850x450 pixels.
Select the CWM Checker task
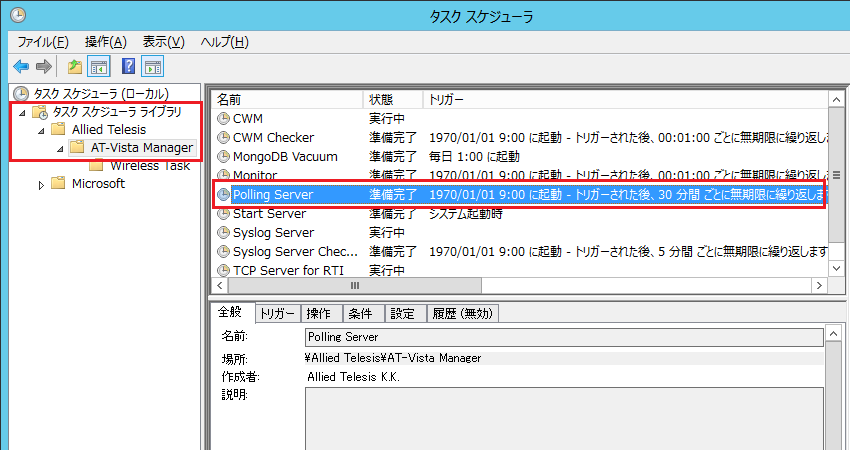coord(520,138)
